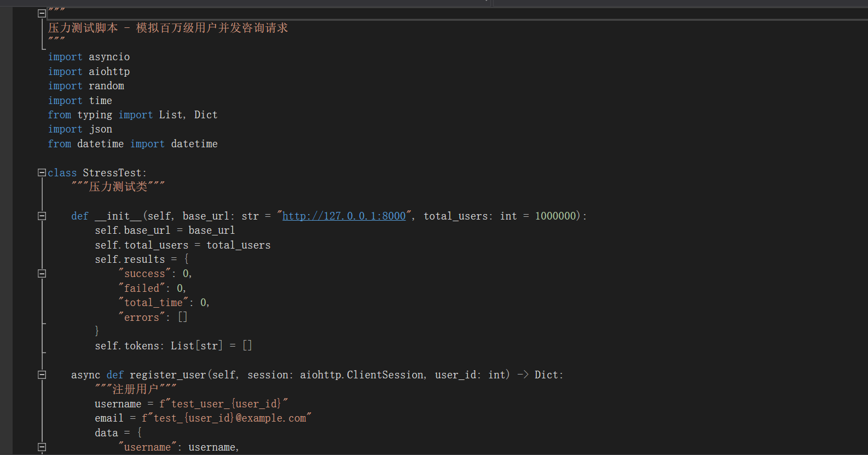Click 'from datetime import datetime' line
Image resolution: width=868 pixels, height=455 pixels.
click(132, 144)
